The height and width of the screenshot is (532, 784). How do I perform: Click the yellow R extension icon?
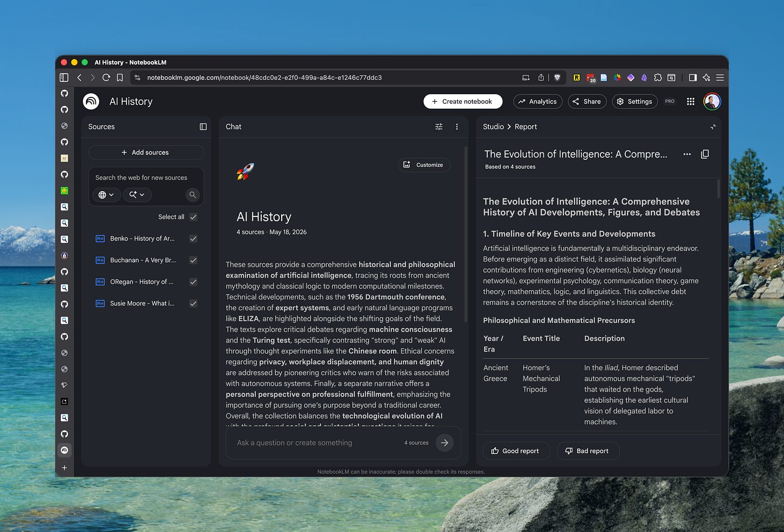click(577, 78)
